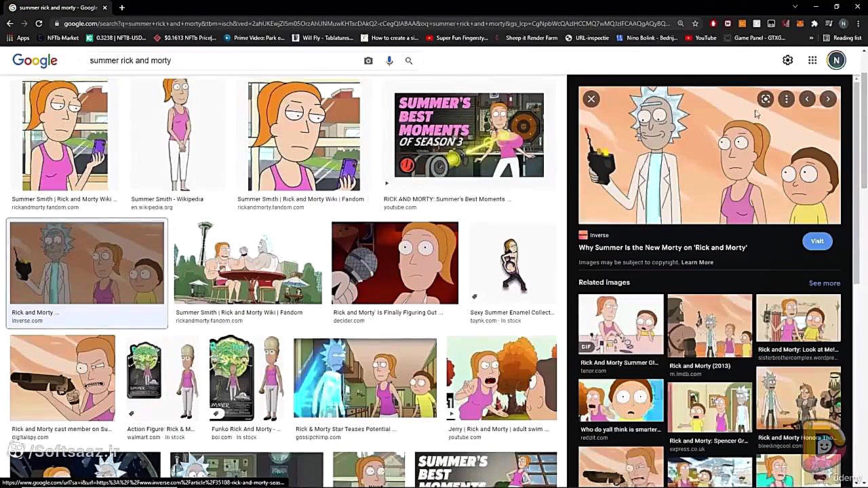Open Prime Video bookmark
The image size is (868, 488).
pyautogui.click(x=254, y=38)
